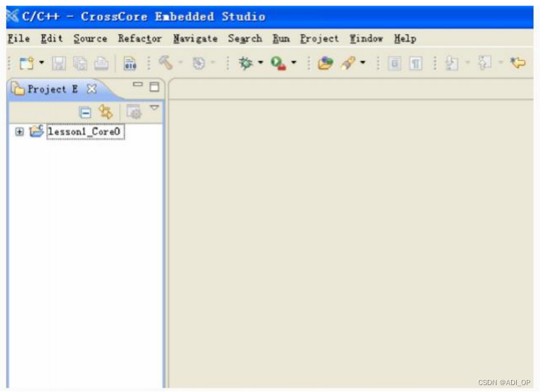Select the lesson1_Core0 project

[85, 132]
